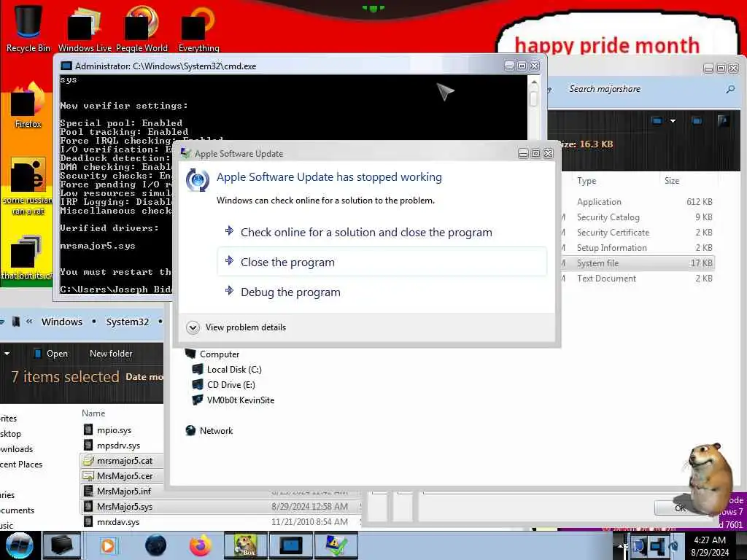This screenshot has width=747, height=560.
Task: Click Recent Places in navigation pane
Action: coord(21,464)
